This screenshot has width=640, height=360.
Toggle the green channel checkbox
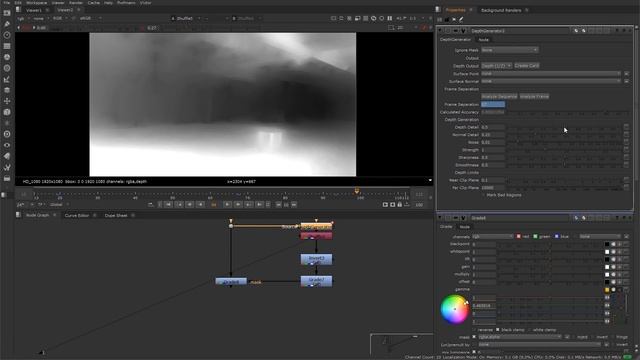pos(536,236)
